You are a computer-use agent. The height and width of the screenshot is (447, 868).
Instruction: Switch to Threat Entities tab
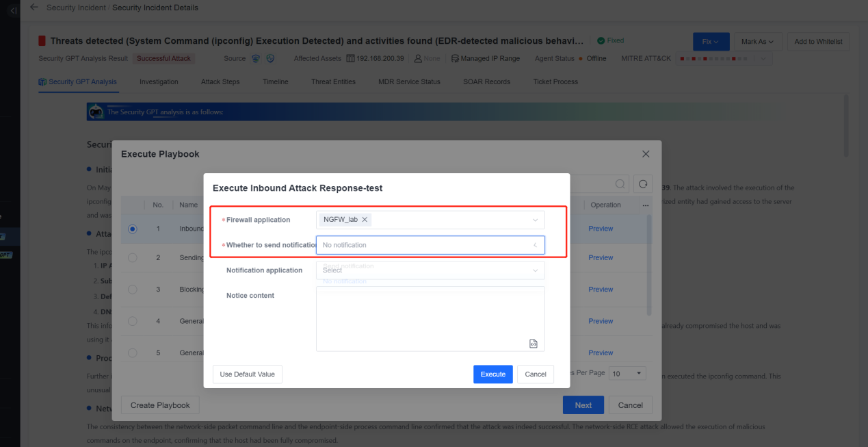tap(333, 81)
